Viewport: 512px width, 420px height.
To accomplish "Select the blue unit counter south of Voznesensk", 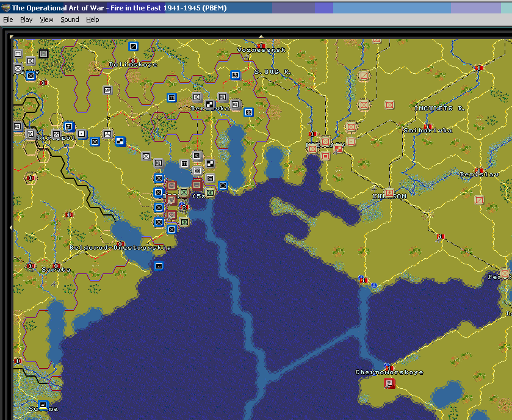I will pyautogui.click(x=235, y=75).
